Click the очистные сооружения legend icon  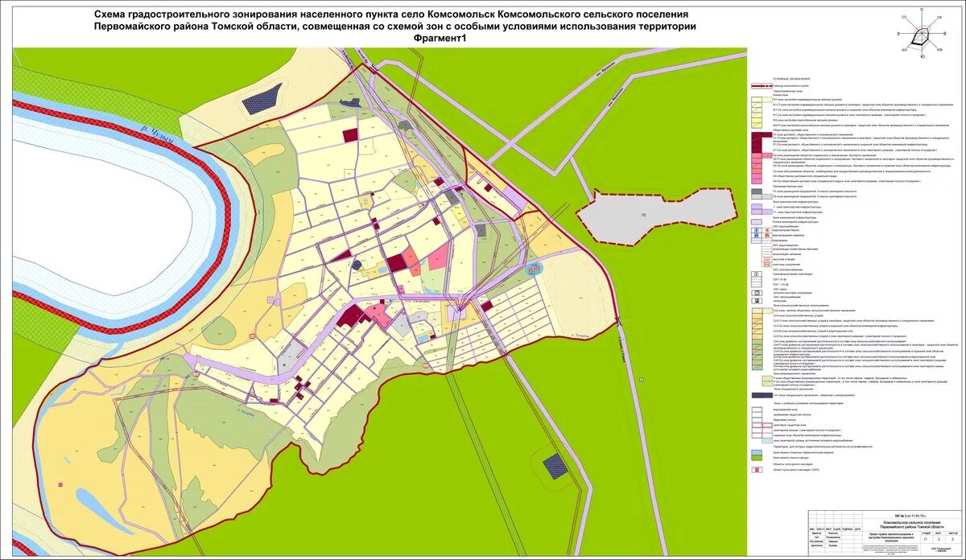click(x=767, y=265)
